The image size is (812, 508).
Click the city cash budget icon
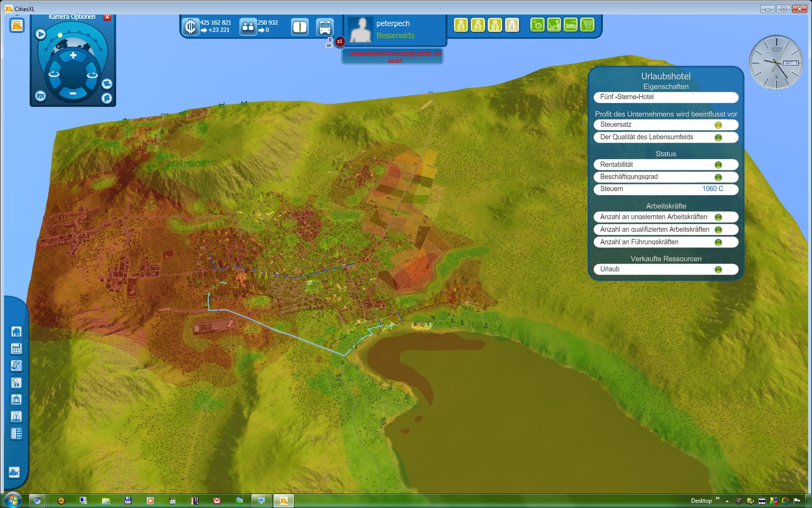point(191,27)
